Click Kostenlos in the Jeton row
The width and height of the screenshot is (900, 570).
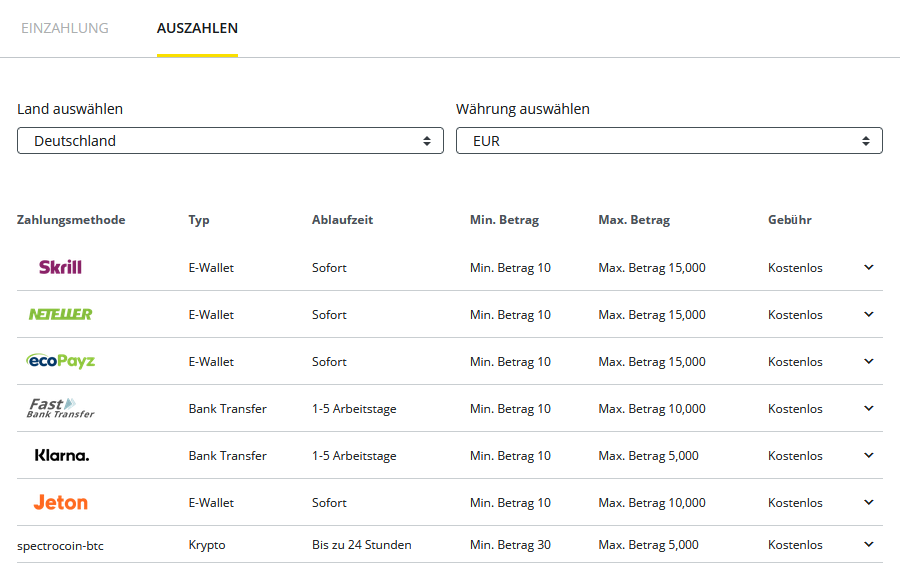(x=796, y=503)
